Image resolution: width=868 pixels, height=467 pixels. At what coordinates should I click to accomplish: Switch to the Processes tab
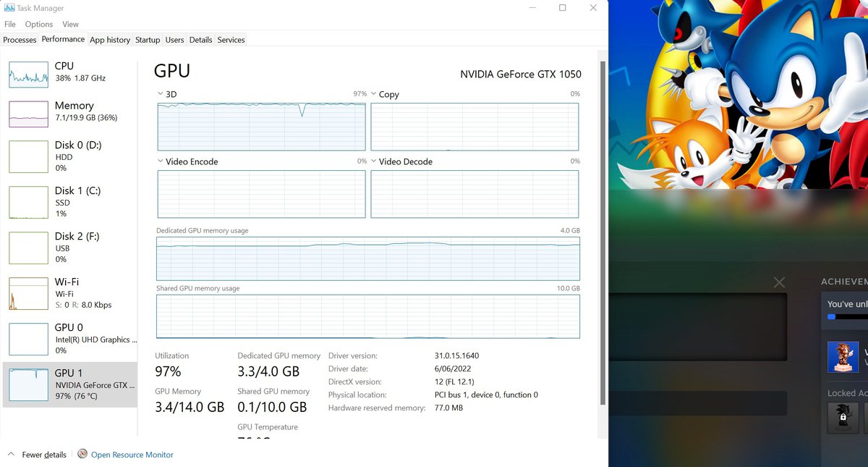coord(20,40)
